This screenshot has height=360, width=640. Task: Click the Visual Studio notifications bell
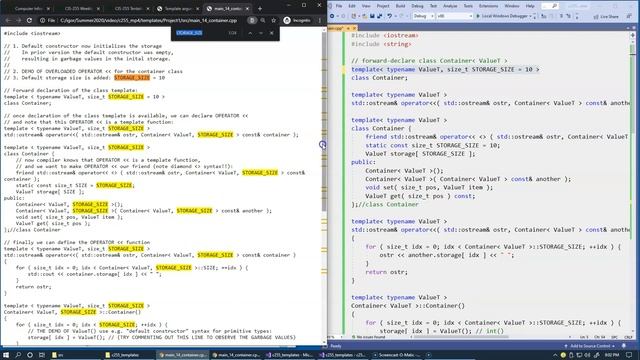pos(624,346)
